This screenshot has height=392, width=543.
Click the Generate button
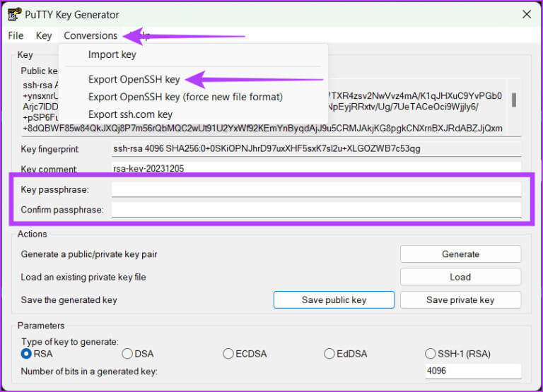[460, 254]
